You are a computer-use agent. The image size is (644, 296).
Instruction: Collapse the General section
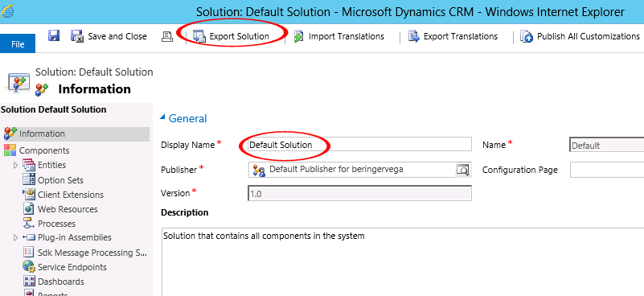pos(162,117)
